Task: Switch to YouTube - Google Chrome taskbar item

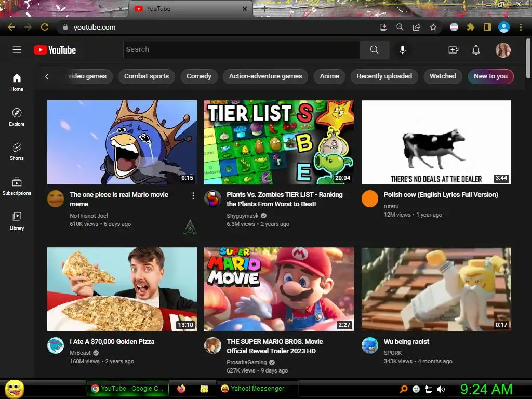Action: (x=128, y=389)
